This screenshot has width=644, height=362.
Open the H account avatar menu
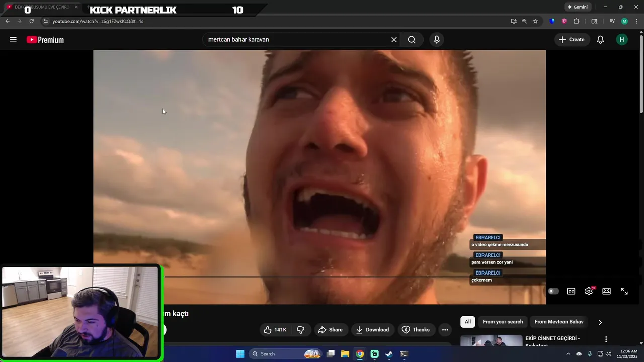[622, 40]
